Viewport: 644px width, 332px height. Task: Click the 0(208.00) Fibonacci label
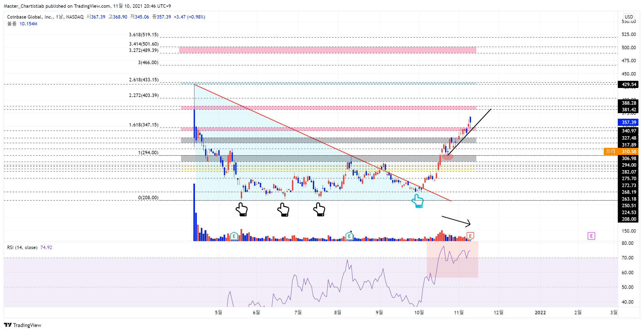point(148,198)
